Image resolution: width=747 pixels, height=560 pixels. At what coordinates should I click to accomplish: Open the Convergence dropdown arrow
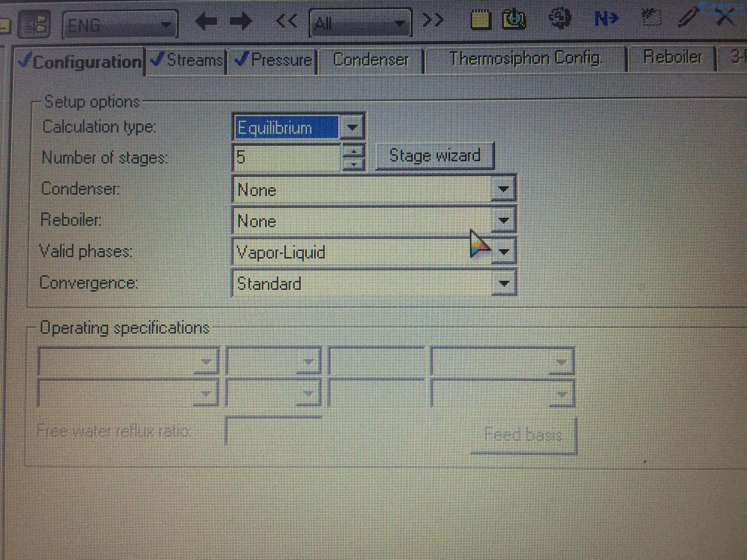(x=504, y=283)
